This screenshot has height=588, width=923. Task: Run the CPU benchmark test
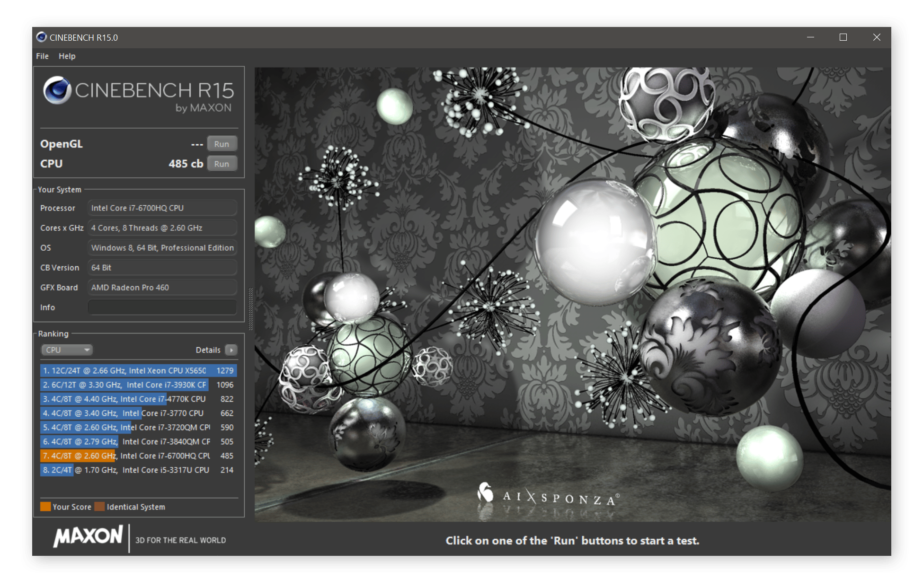222,164
